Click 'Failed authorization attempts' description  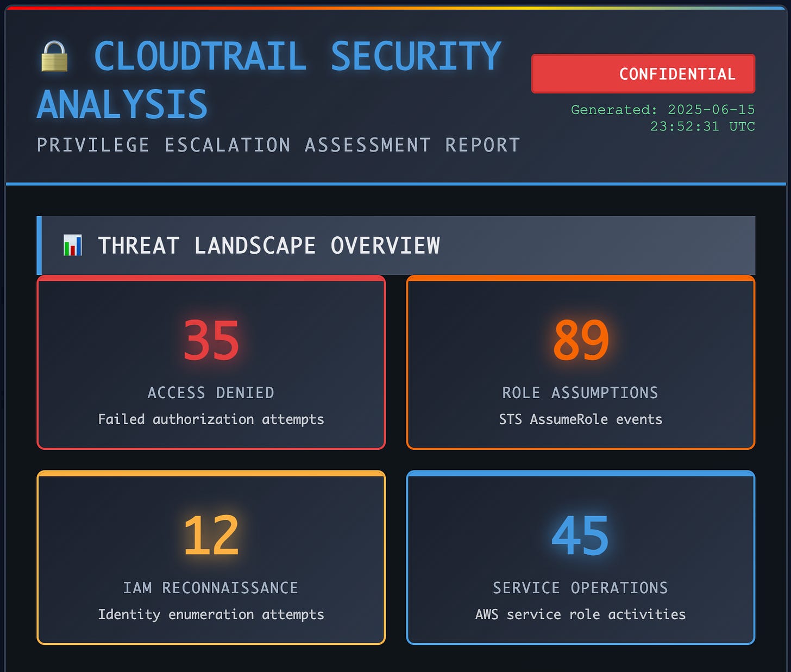point(211,419)
